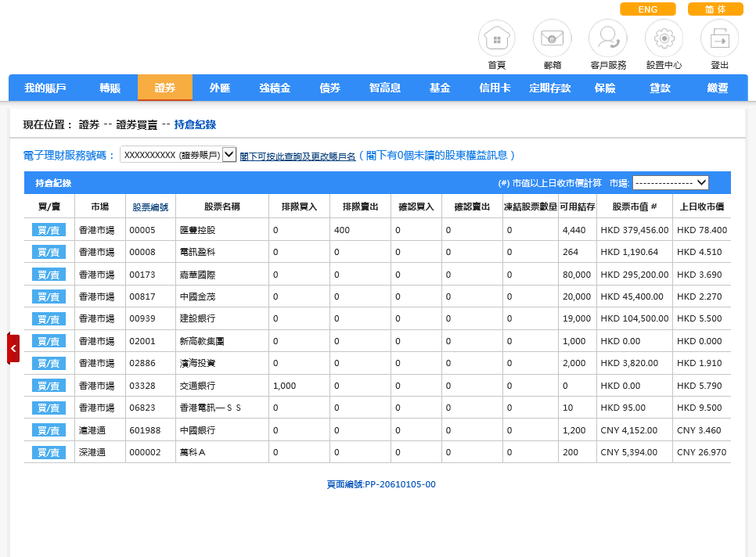Viewport: 756px width, 557px height.
Task: Open settings center (設置中心) gear icon
Action: tap(664, 38)
